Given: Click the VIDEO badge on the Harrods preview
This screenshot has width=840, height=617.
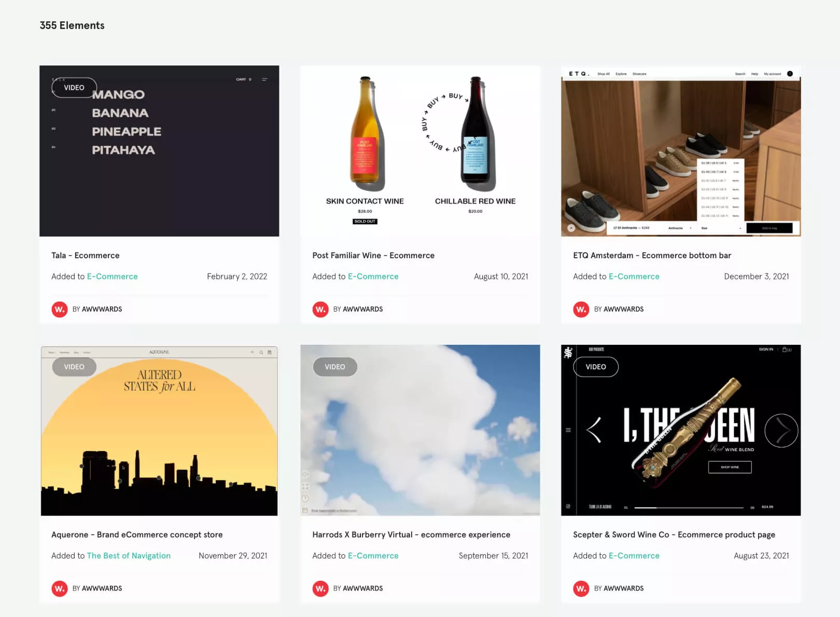Looking at the screenshot, I should 335,367.
